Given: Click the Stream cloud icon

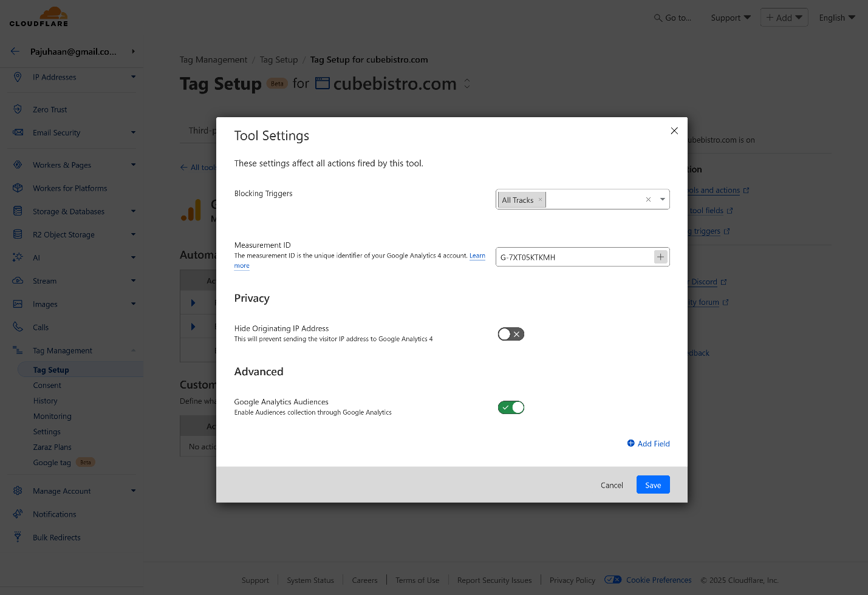Looking at the screenshot, I should tap(18, 280).
